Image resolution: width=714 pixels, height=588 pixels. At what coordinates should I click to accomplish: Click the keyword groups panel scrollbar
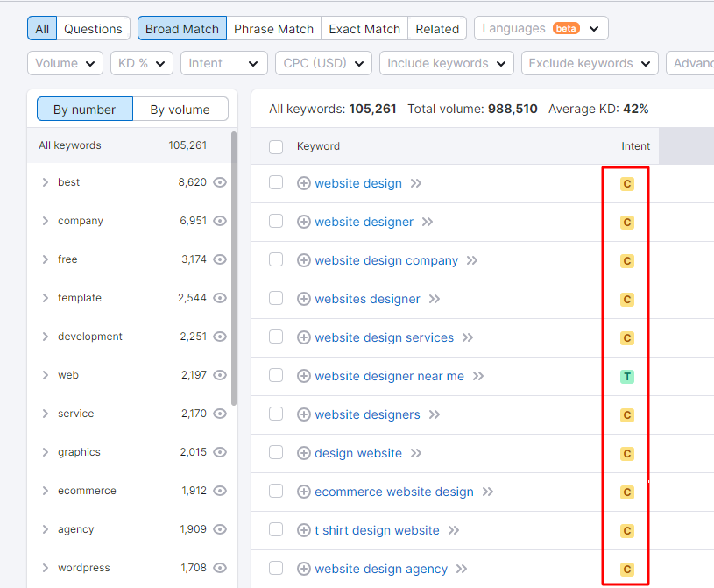coord(234,269)
